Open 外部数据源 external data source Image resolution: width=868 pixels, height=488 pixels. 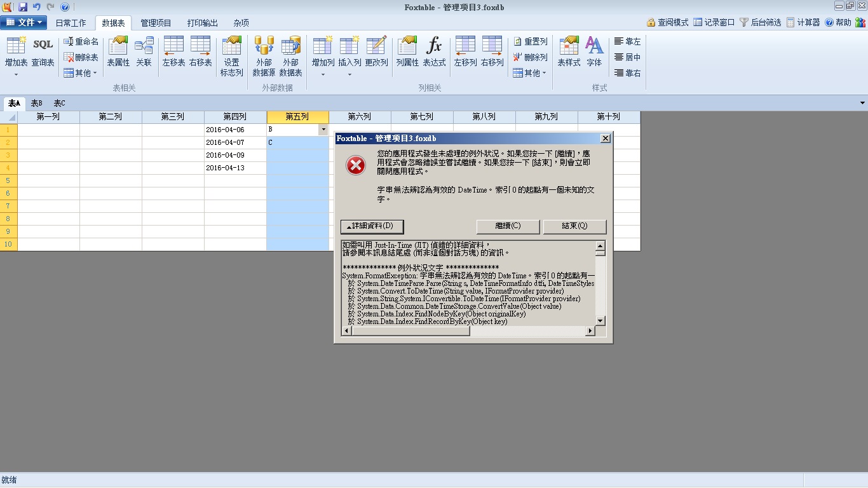coord(264,57)
